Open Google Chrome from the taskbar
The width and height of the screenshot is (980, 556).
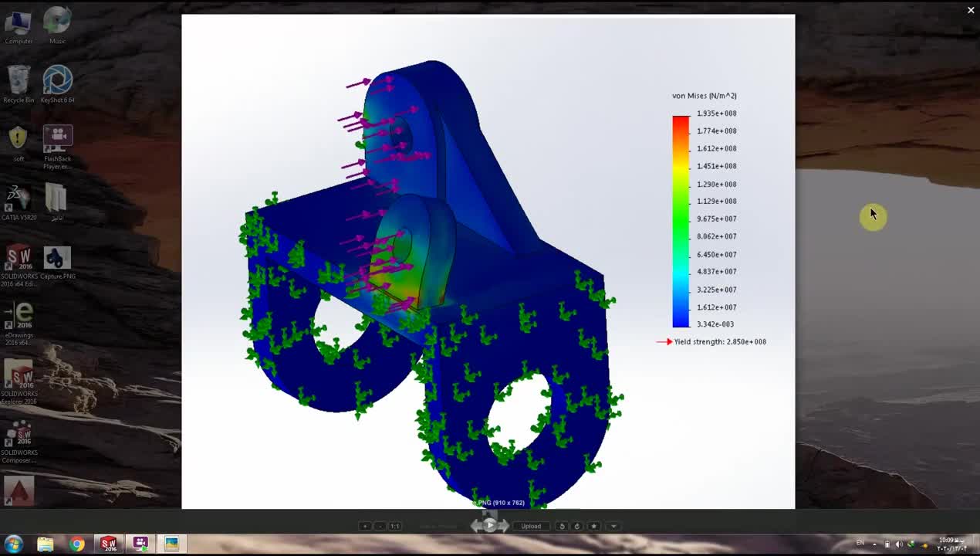click(x=76, y=544)
